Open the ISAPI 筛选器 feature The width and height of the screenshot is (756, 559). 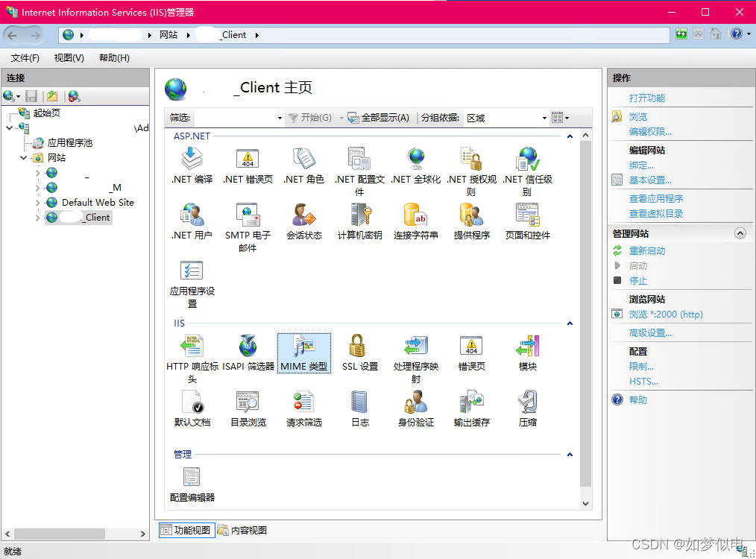pyautogui.click(x=248, y=353)
